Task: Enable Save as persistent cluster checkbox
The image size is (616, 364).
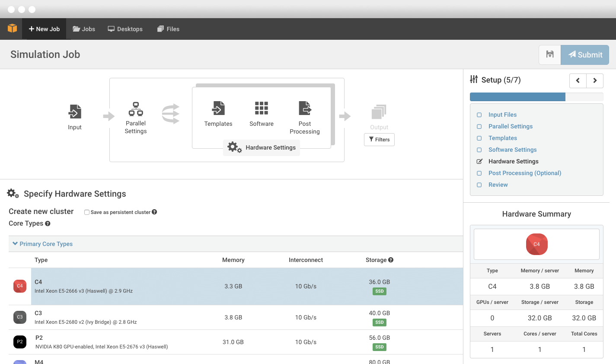Action: [87, 212]
